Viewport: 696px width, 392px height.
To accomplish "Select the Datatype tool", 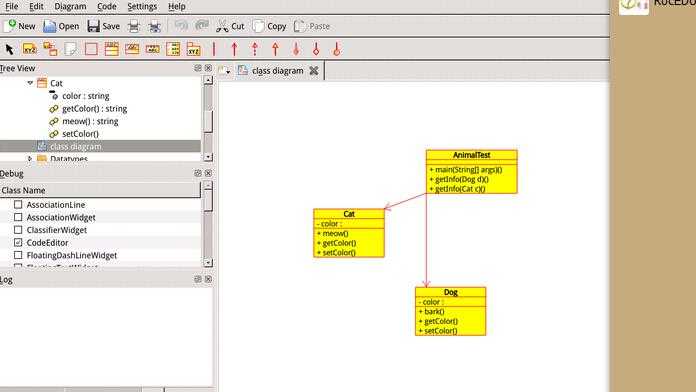I will click(152, 49).
